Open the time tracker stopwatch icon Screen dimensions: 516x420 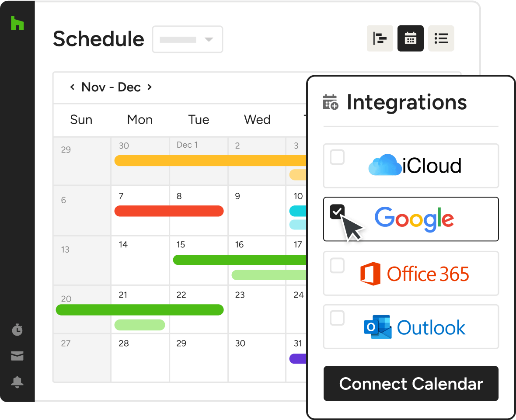pos(17,330)
